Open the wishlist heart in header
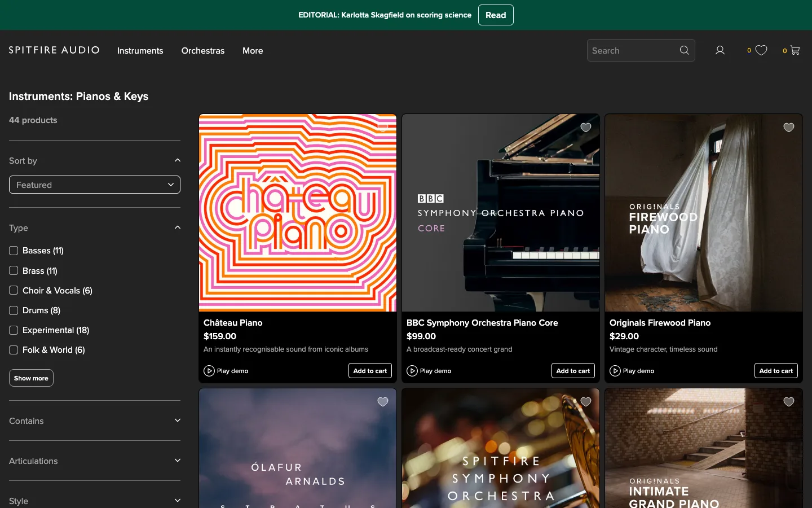Image resolution: width=812 pixels, height=508 pixels. click(x=761, y=50)
